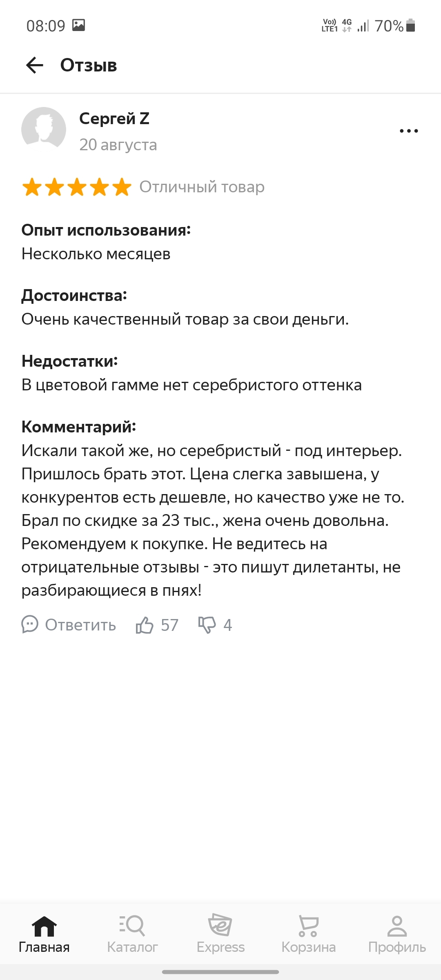Open reviewer name Сергей Z

(114, 119)
